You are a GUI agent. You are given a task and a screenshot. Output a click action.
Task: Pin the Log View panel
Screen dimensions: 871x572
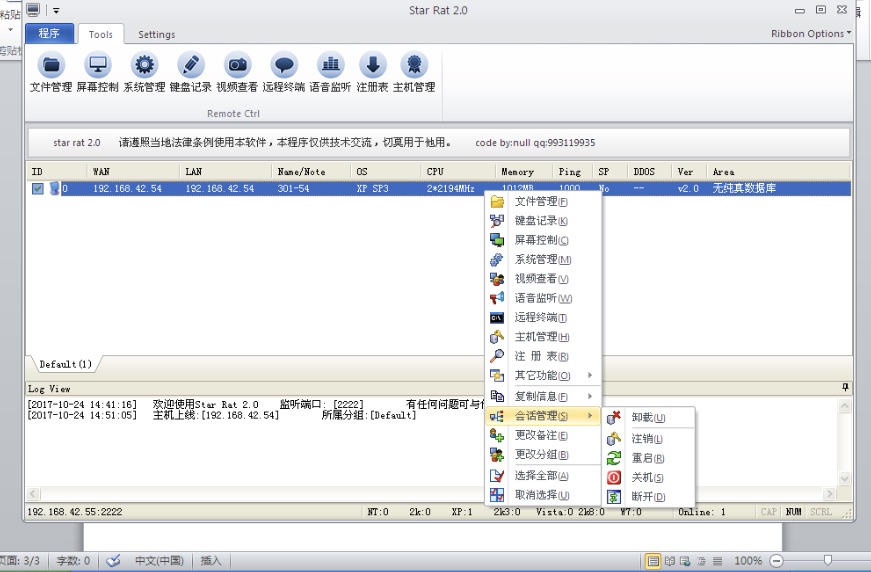point(845,387)
